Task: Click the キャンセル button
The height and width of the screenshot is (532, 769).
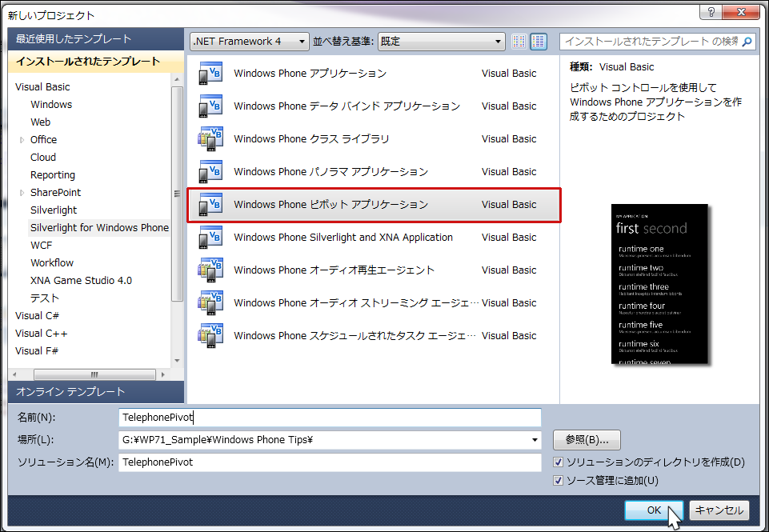Action: [x=719, y=510]
